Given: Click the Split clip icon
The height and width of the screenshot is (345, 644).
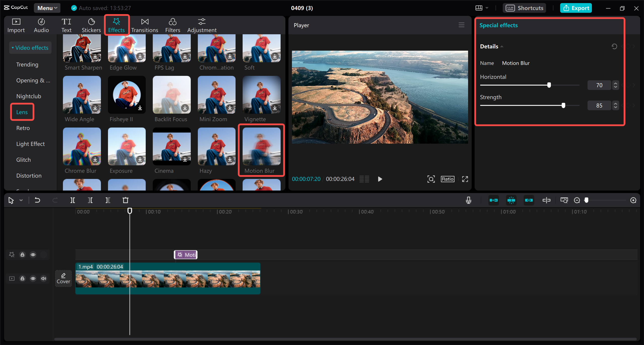Looking at the screenshot, I should [72, 200].
